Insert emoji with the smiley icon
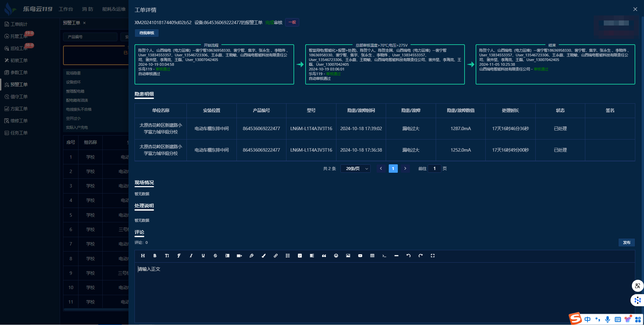The height and width of the screenshot is (325, 644). [336, 256]
